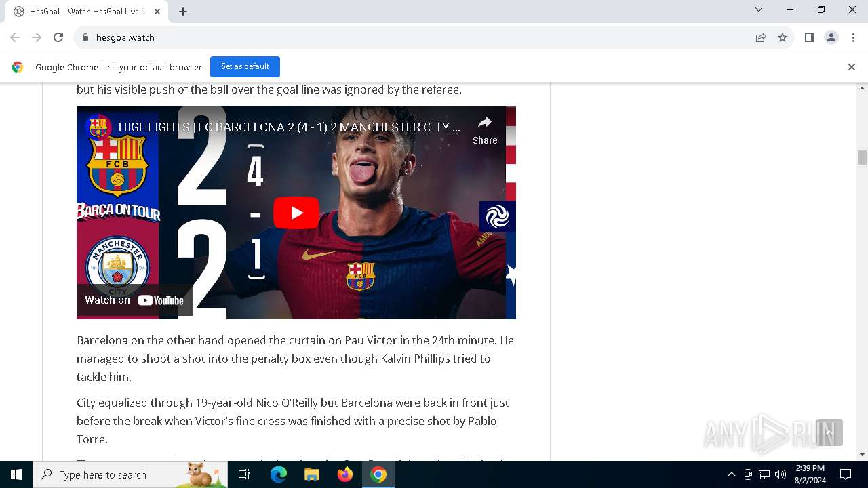
Task: Click the taskbar search box
Action: pos(130,474)
